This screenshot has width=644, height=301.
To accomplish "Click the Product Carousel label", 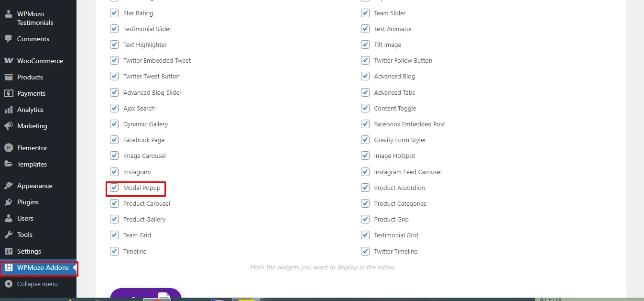I will pyautogui.click(x=147, y=203).
